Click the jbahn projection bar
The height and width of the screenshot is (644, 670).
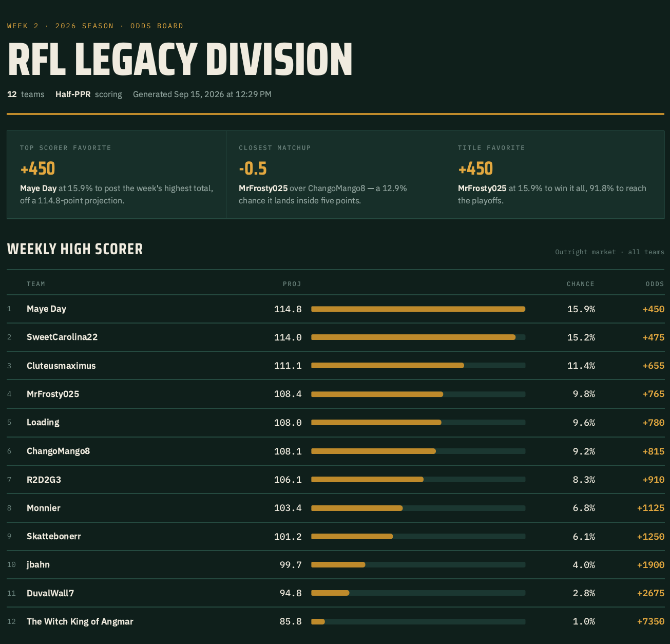pyautogui.click(x=418, y=564)
